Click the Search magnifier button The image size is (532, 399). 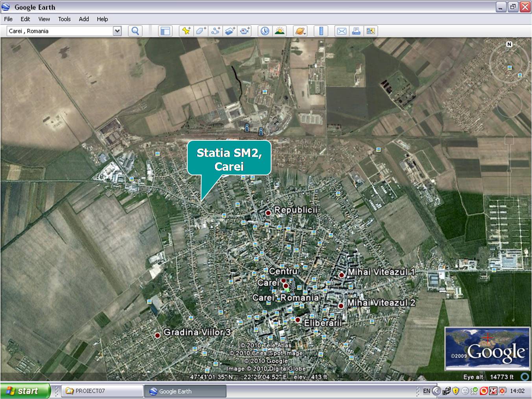tap(135, 31)
